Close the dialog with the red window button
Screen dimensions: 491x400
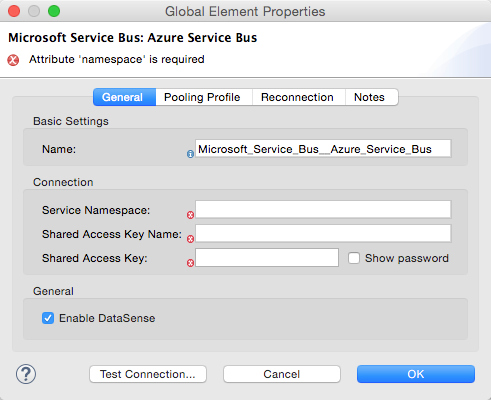click(x=14, y=11)
